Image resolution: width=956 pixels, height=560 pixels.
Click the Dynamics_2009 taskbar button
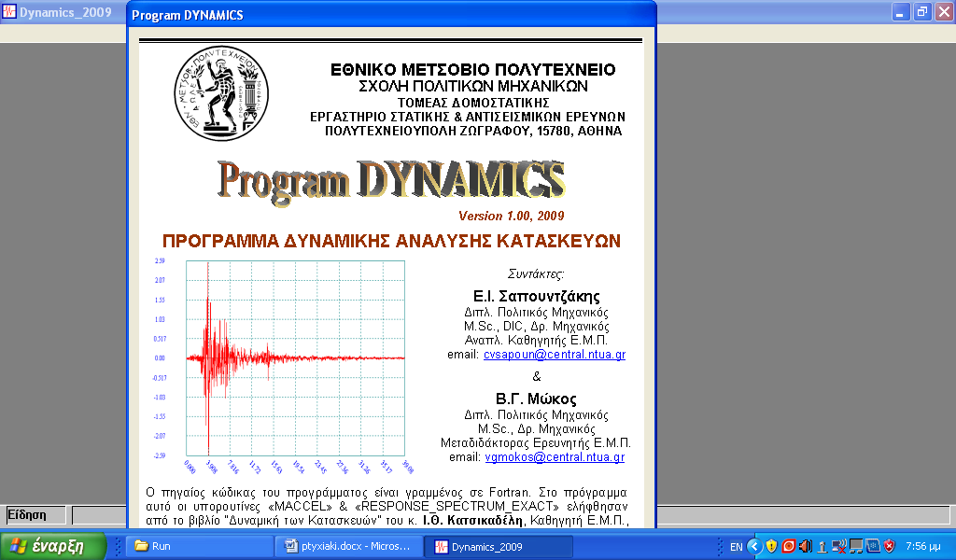[499, 547]
